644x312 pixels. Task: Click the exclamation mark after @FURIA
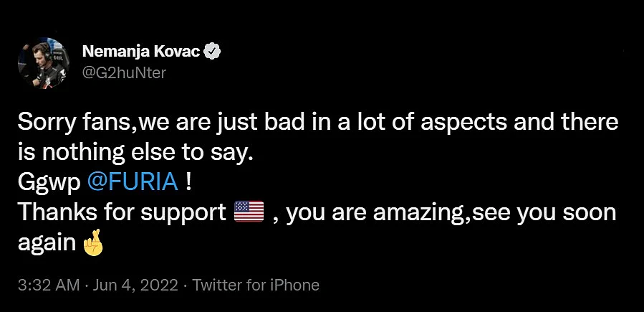(x=188, y=182)
